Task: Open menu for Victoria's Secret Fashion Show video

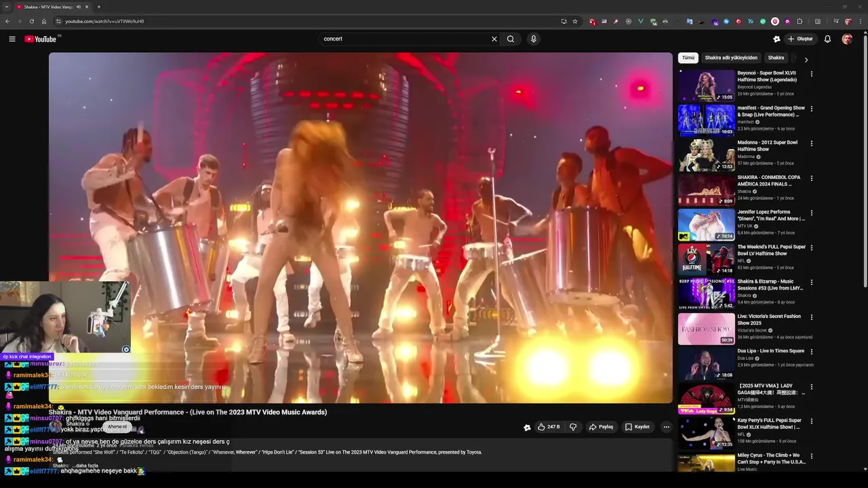Action: point(812,317)
